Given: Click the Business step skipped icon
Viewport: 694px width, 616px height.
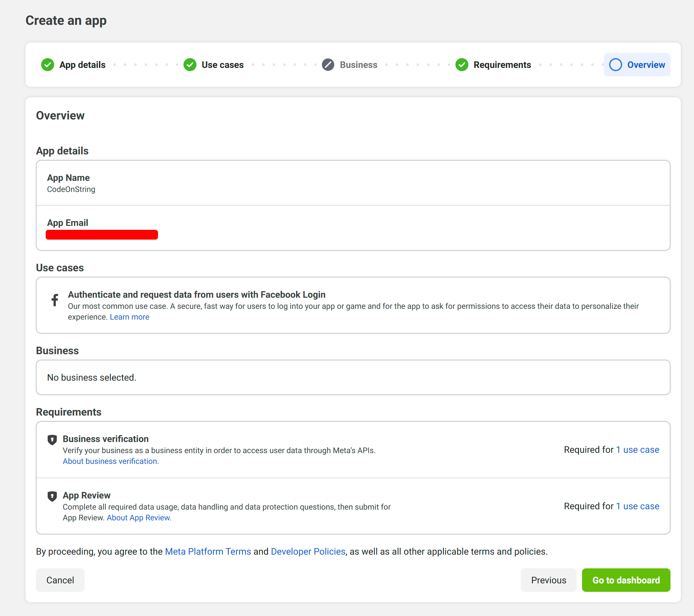Looking at the screenshot, I should pyautogui.click(x=328, y=65).
